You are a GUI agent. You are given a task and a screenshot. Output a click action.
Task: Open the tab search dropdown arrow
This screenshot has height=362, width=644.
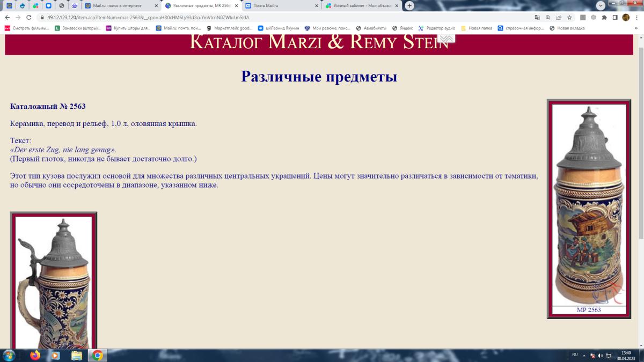pyautogui.click(x=601, y=5)
